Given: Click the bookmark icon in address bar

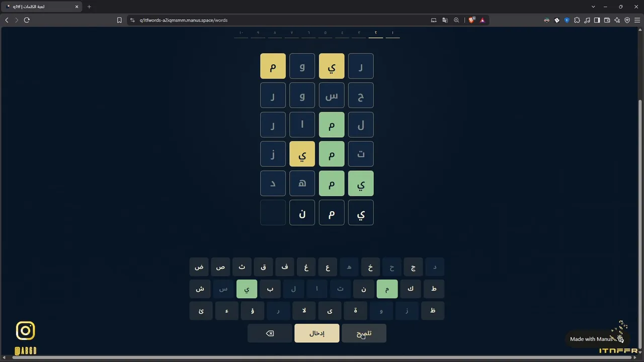Looking at the screenshot, I should pos(119,20).
